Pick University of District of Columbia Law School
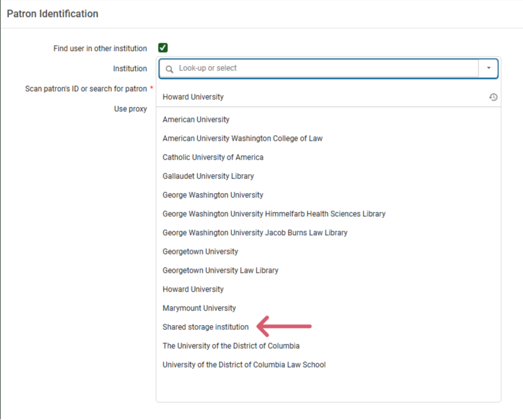Image resolution: width=523 pixels, height=420 pixels. click(x=244, y=365)
